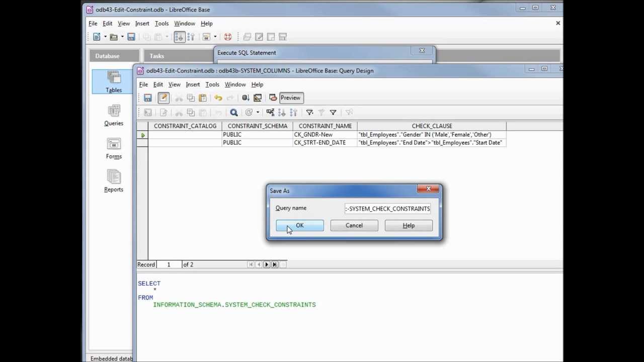This screenshot has height=362, width=644.
Task: Click the Help lifebuoy icon
Action: (227, 37)
